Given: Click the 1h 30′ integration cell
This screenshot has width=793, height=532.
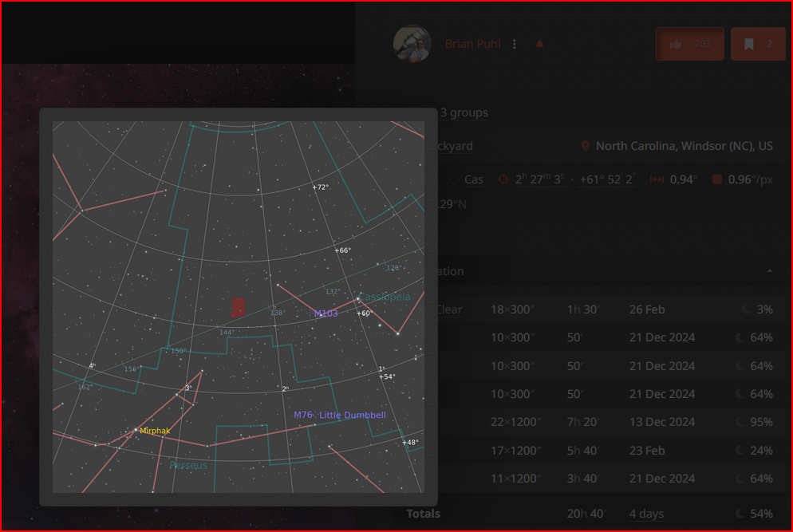Looking at the screenshot, I should coord(583,309).
